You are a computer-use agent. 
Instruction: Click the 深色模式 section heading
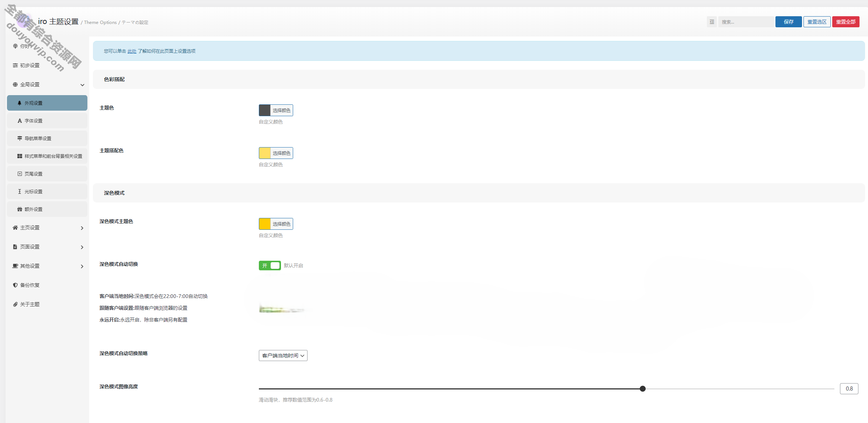(x=114, y=193)
